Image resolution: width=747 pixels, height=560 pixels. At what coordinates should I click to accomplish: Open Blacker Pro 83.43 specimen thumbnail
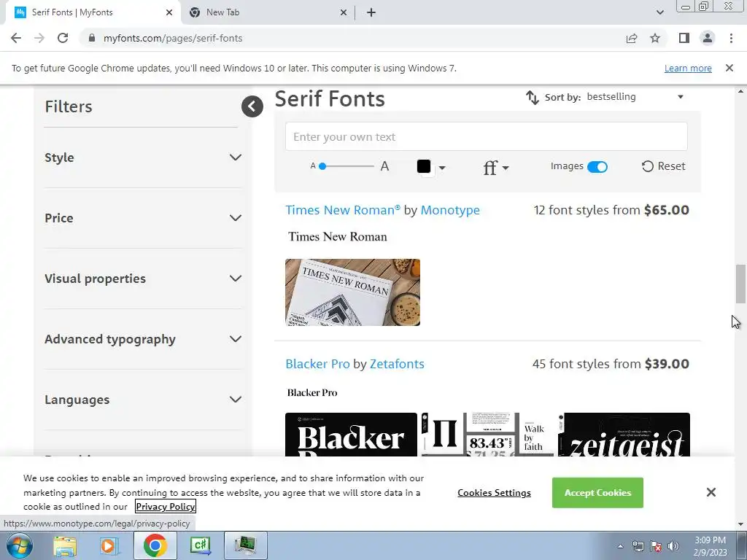coord(487,435)
